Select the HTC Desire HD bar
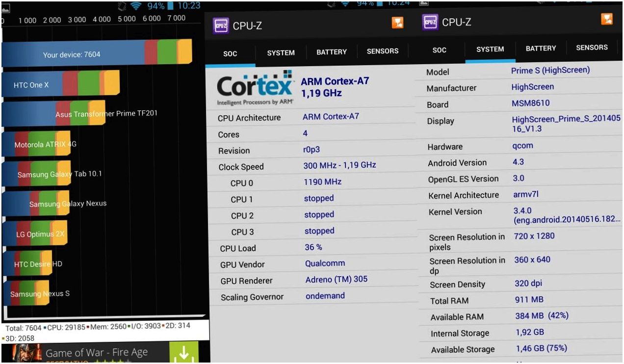 [x=27, y=263]
